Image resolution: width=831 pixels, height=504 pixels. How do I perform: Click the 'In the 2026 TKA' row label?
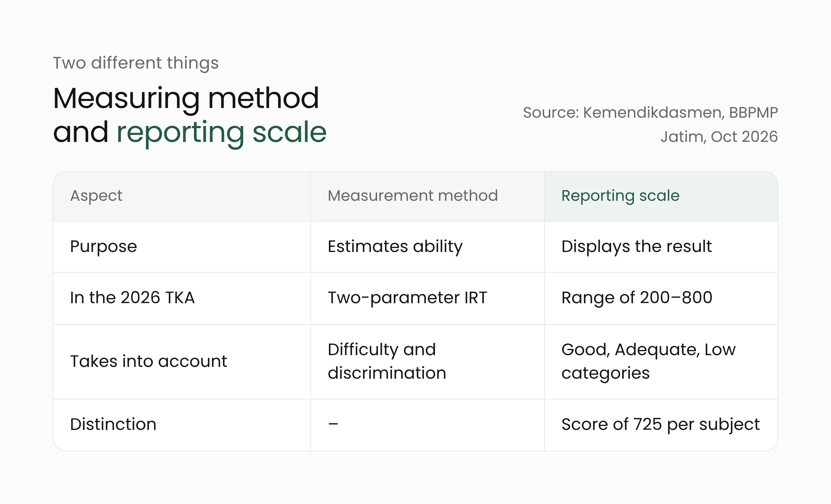132,298
